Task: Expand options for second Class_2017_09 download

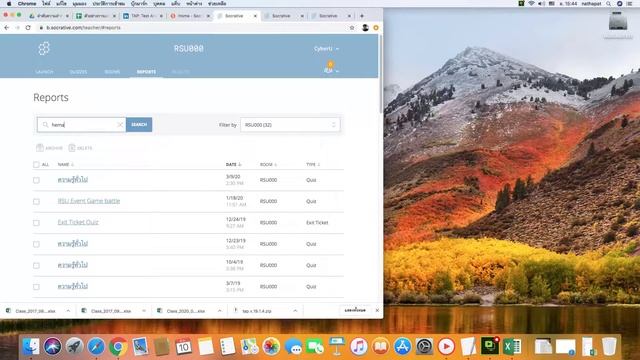Action: [x=144, y=311]
